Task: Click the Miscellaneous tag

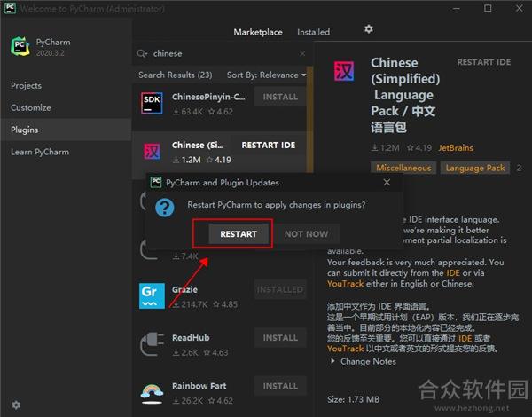Action: tap(403, 168)
